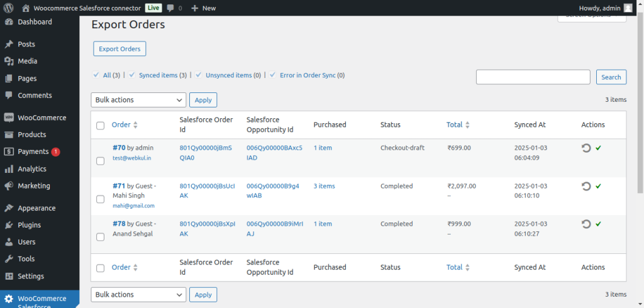The width and height of the screenshot is (644, 308).
Task: Filter by Unsynced items
Action: pos(228,75)
